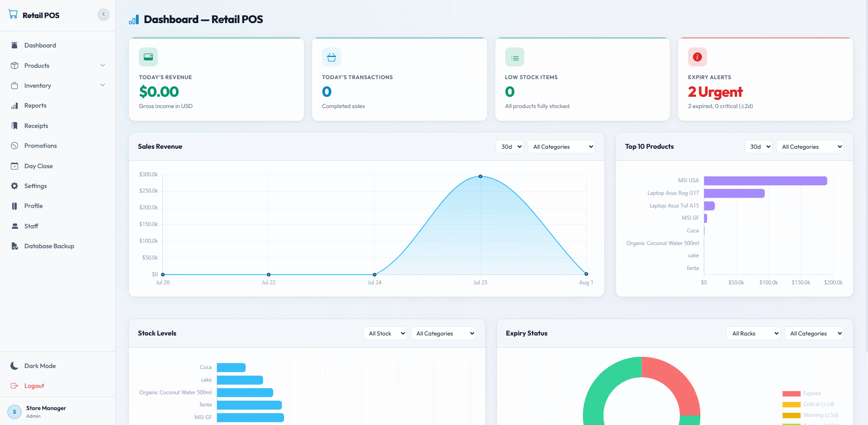Open the Reports menu item
Image resolution: width=868 pixels, height=425 pixels.
pos(58,105)
